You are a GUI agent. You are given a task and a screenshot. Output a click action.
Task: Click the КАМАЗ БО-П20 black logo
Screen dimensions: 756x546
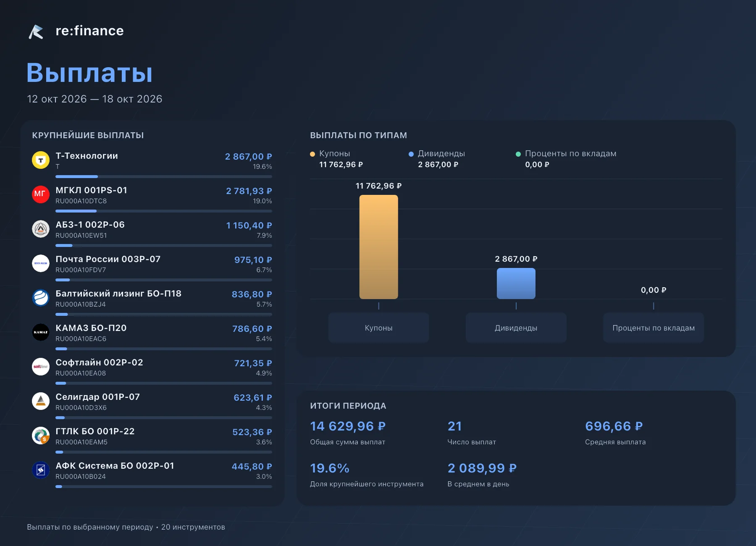(x=41, y=332)
